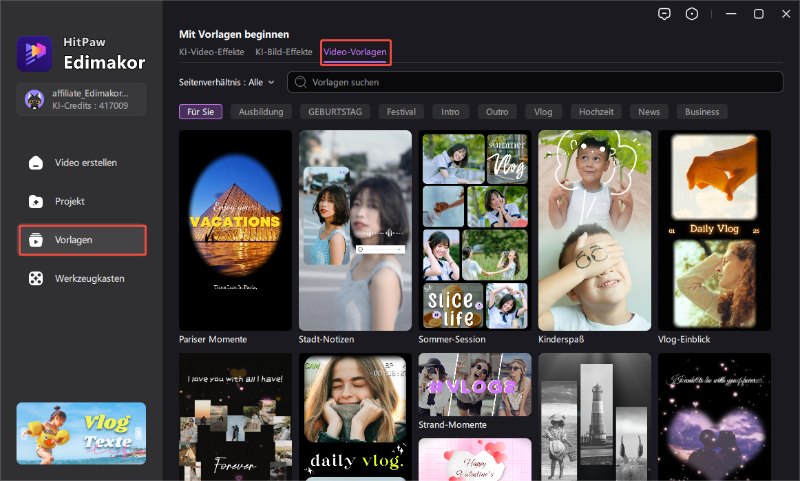Select the Video-Vorlagen tab
Image resolution: width=800 pixels, height=481 pixels.
click(x=354, y=51)
